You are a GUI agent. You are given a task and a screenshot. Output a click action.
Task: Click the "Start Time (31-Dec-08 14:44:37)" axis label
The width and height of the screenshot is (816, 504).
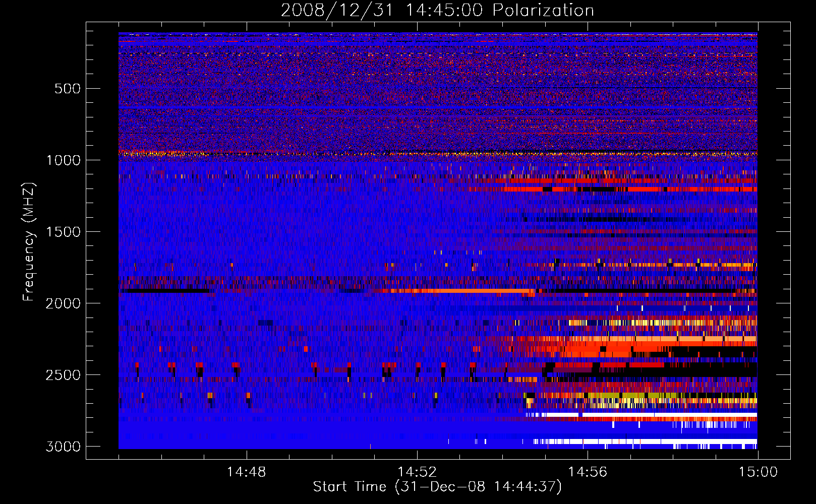click(x=437, y=487)
